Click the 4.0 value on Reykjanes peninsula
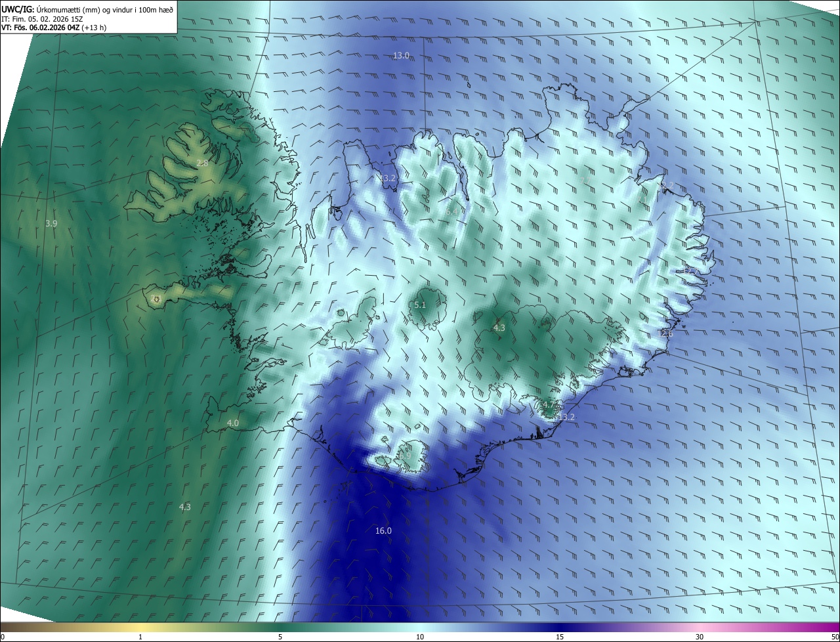The height and width of the screenshot is (642, 840). click(x=232, y=423)
